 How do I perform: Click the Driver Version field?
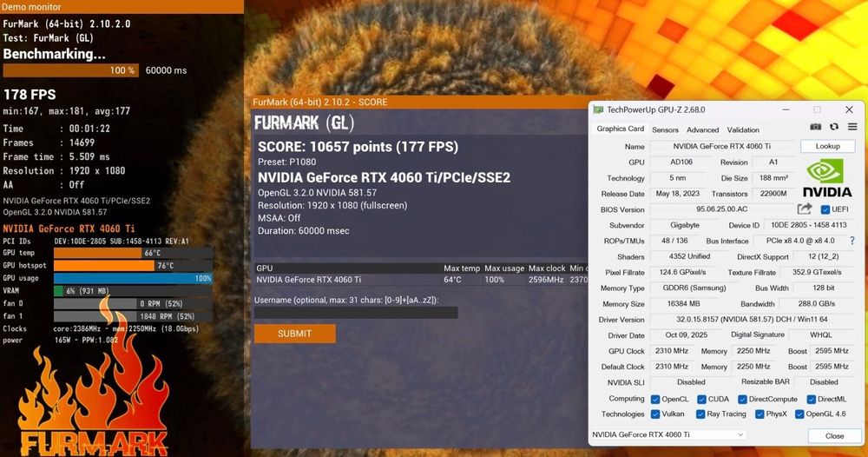click(x=752, y=320)
